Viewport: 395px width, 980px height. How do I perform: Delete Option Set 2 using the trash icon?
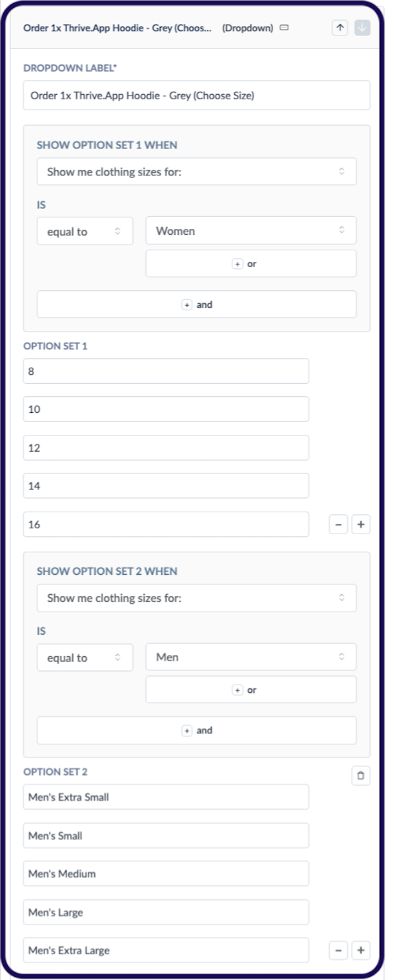pyautogui.click(x=361, y=775)
